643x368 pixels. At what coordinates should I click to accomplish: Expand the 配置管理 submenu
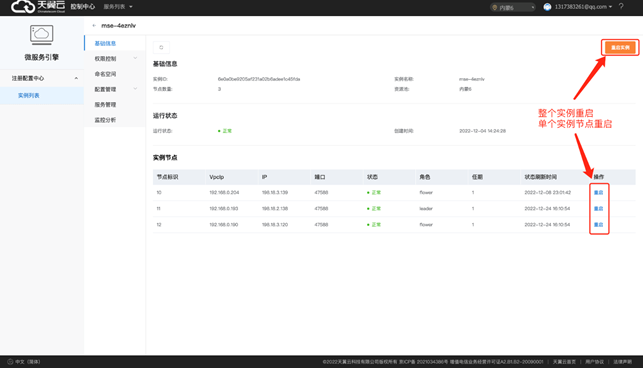pyautogui.click(x=135, y=89)
